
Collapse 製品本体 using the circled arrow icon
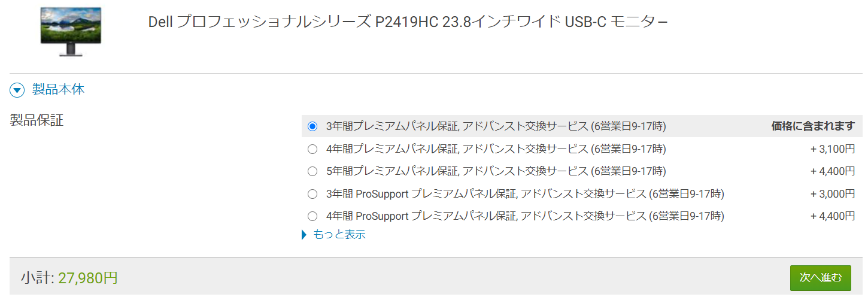click(x=17, y=90)
